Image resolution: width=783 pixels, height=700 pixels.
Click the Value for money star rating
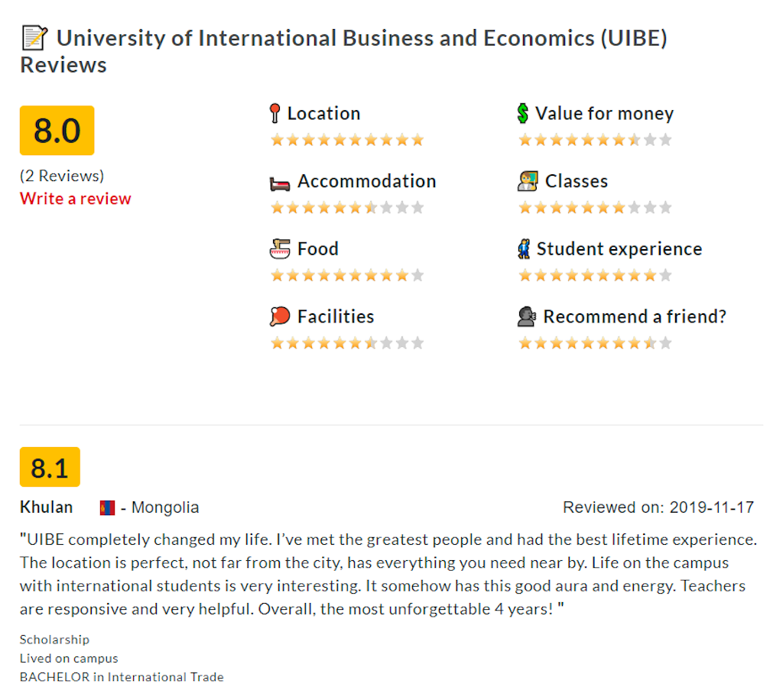[x=595, y=140]
